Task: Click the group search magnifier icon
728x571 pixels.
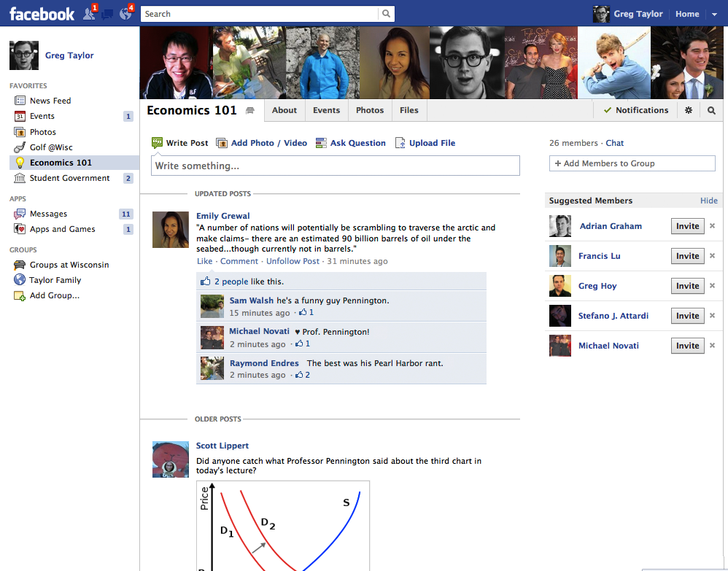Action: click(x=711, y=111)
